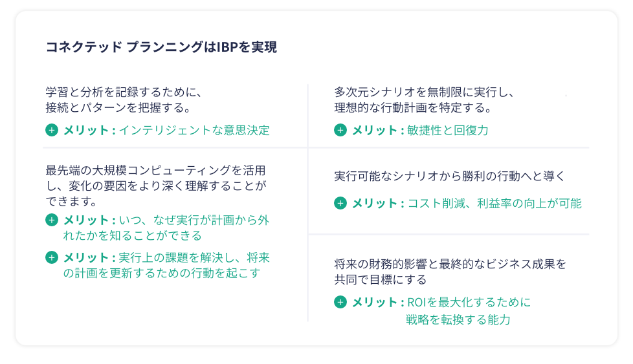Click the plus icon beside コスト削減、利益率の向上が可能

[x=340, y=203]
